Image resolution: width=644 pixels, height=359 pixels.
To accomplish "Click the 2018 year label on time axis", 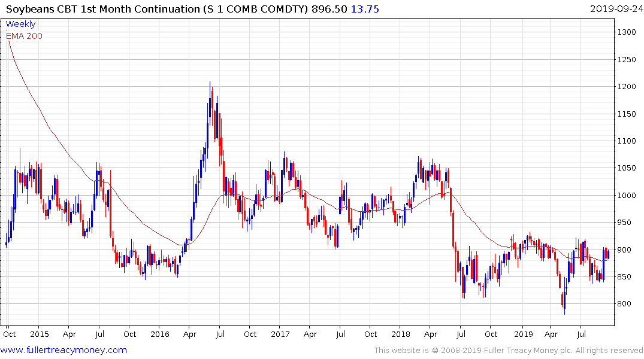I will click(x=401, y=334).
